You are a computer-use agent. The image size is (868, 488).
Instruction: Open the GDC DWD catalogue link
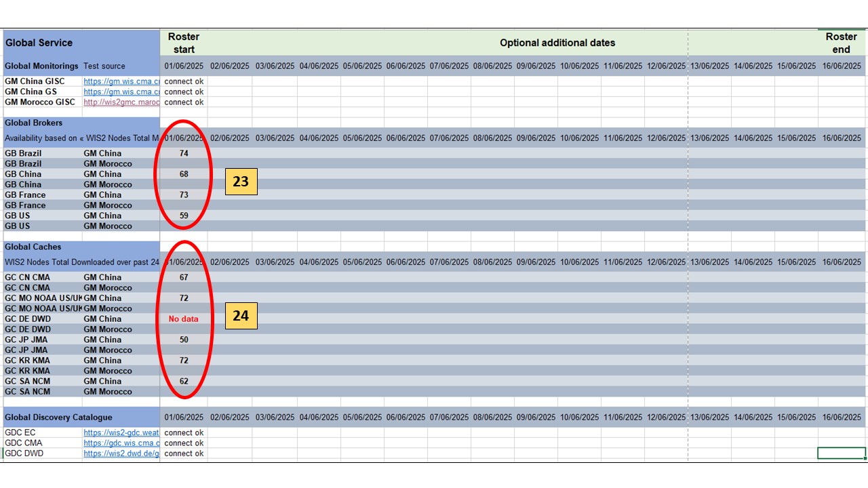point(121,453)
